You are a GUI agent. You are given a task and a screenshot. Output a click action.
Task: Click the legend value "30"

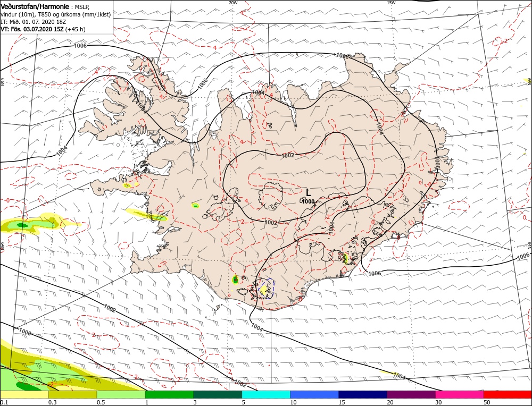click(439, 402)
